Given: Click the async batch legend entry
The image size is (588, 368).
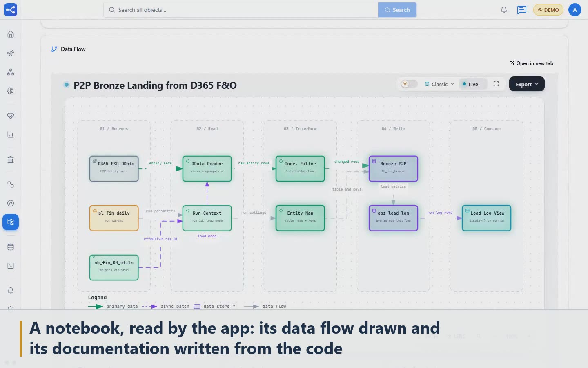Looking at the screenshot, I should (x=165, y=306).
